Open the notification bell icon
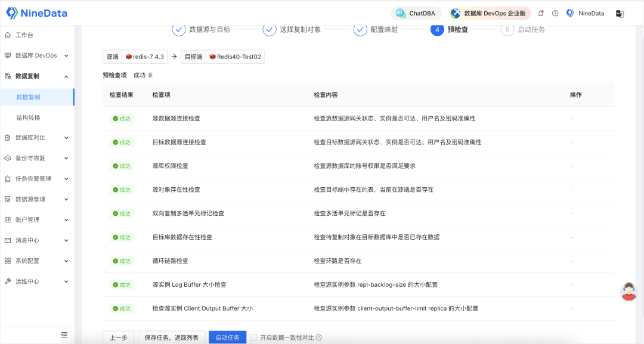This screenshot has width=644, height=344. click(x=541, y=13)
